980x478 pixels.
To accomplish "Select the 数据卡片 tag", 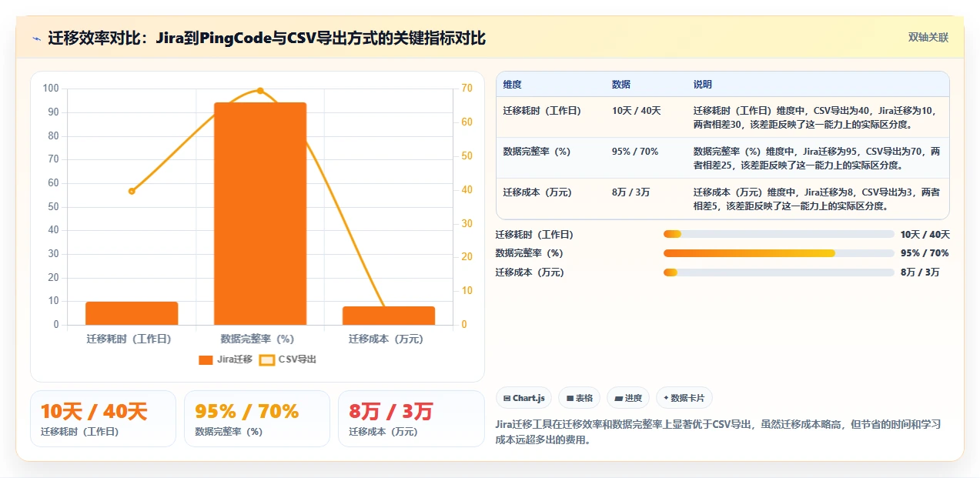I will (684, 398).
